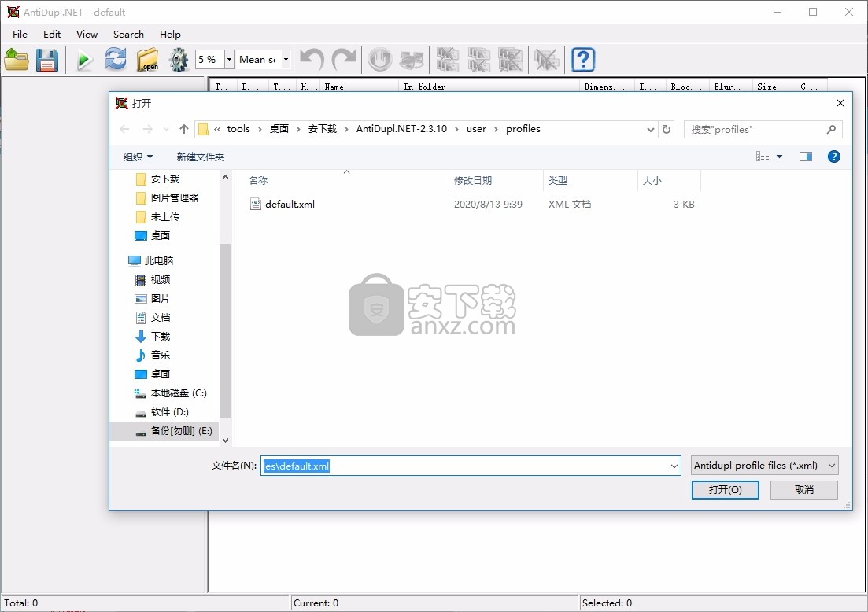Image resolution: width=868 pixels, height=612 pixels.
Task: Select 音乐 in navigation tree
Action: point(160,356)
